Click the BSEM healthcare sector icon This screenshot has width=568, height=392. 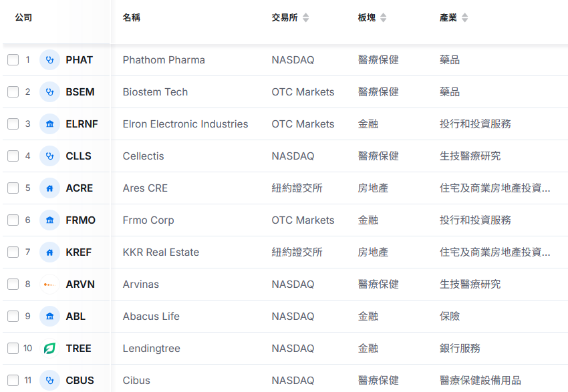49,92
